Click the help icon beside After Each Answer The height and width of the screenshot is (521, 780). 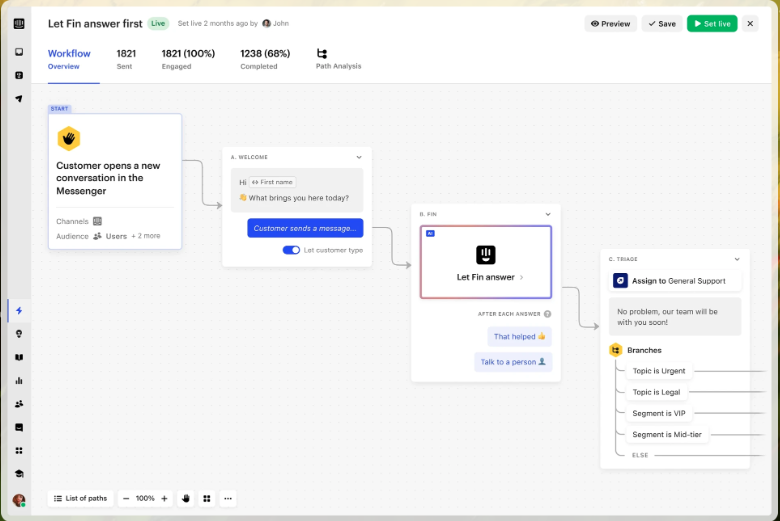point(547,314)
